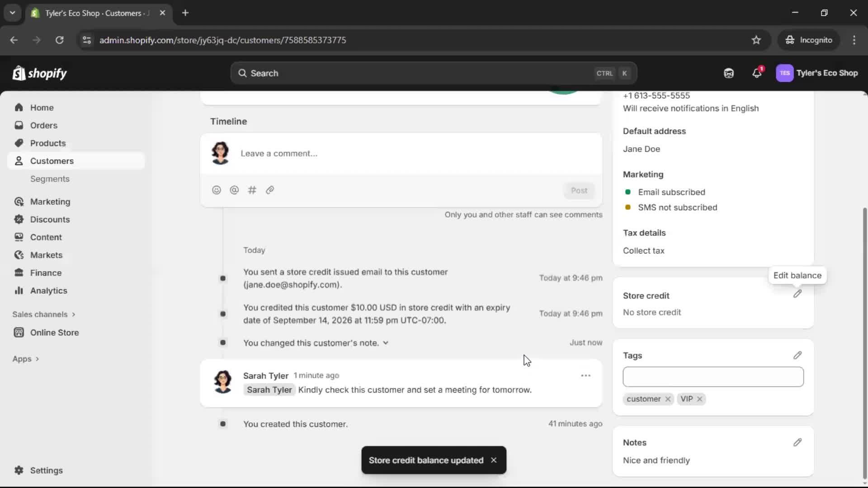The image size is (868, 488).
Task: Expand the Sales channels section
Action: point(44,314)
